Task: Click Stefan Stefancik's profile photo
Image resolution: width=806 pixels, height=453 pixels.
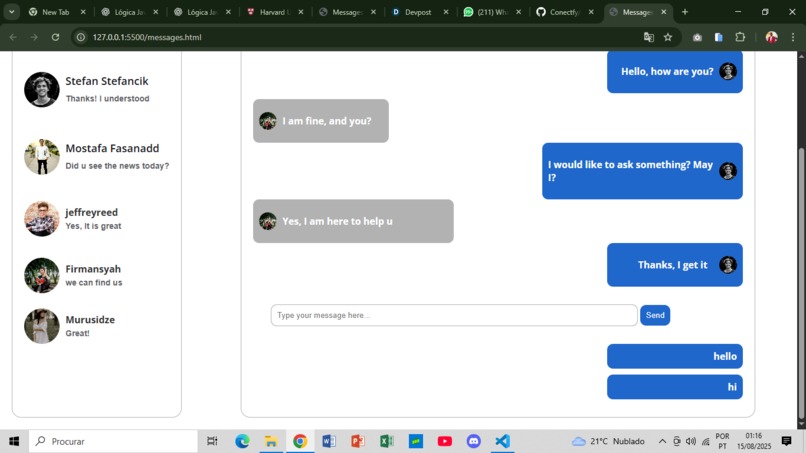Action: coord(42,89)
